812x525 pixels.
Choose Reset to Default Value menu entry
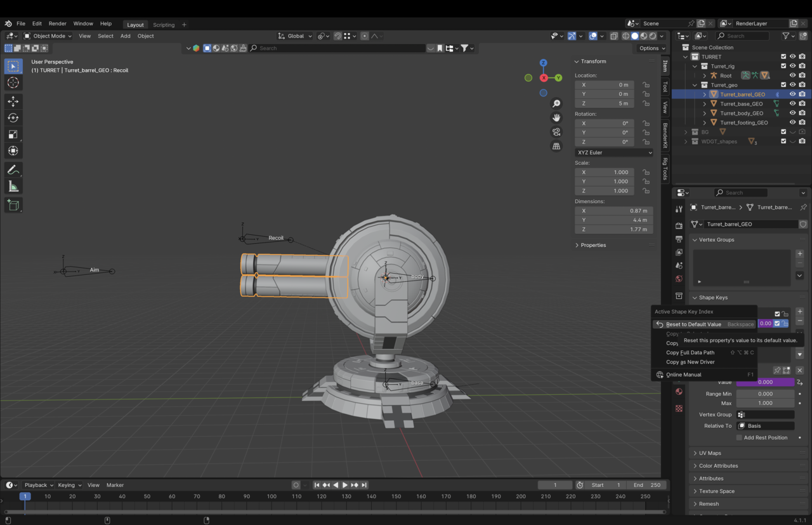pos(693,324)
